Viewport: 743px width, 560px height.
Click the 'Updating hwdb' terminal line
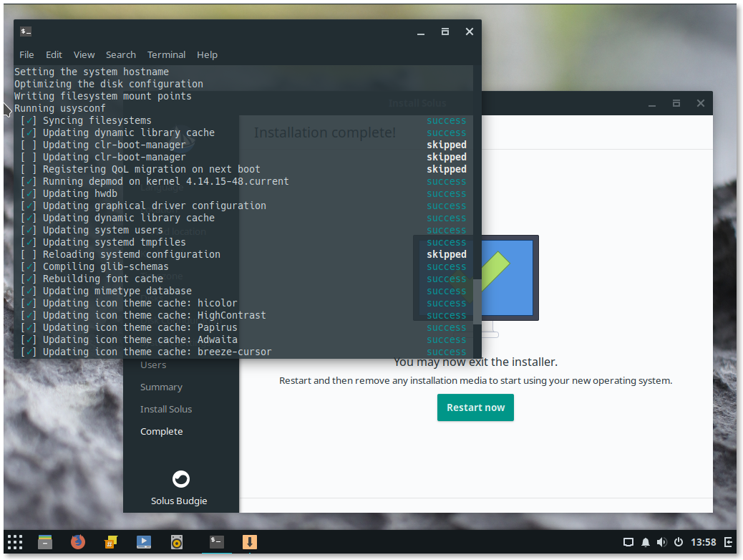pyautogui.click(x=80, y=193)
